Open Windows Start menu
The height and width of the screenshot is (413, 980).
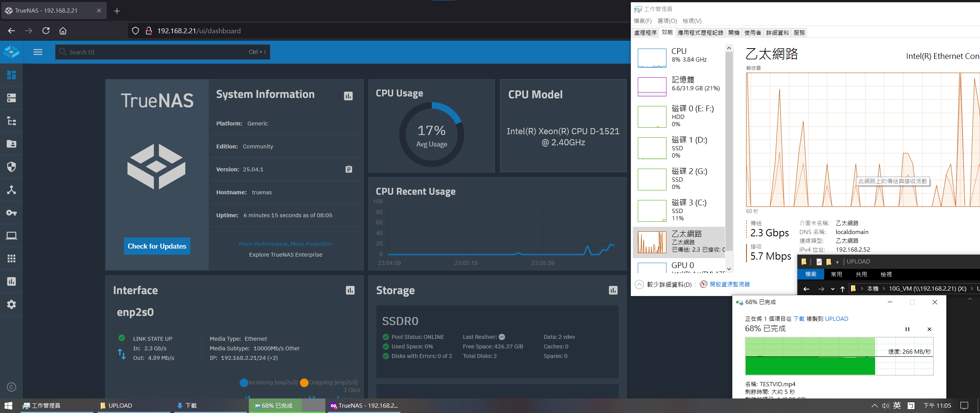click(8, 405)
